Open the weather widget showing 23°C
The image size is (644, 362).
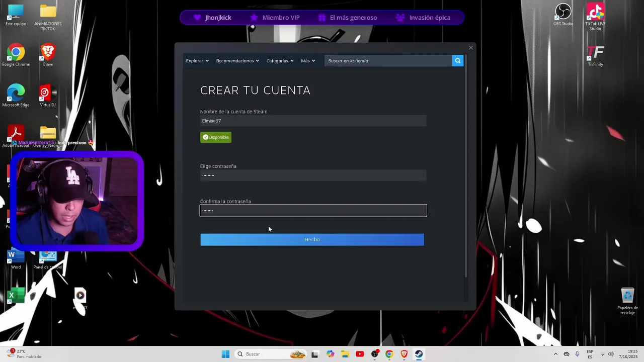(24, 354)
